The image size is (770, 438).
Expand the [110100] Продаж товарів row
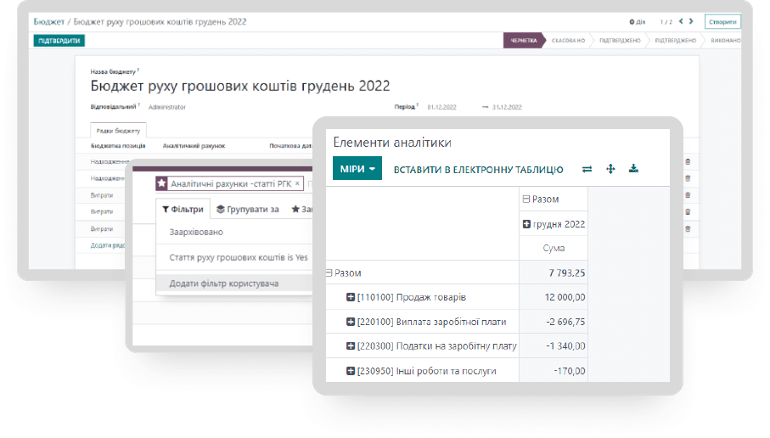tap(351, 297)
